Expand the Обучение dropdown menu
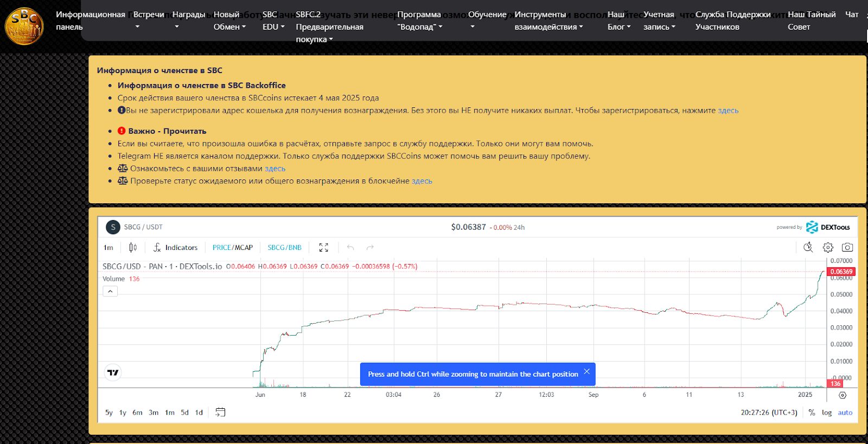Image resolution: width=868 pixels, height=444 pixels. coord(487,21)
